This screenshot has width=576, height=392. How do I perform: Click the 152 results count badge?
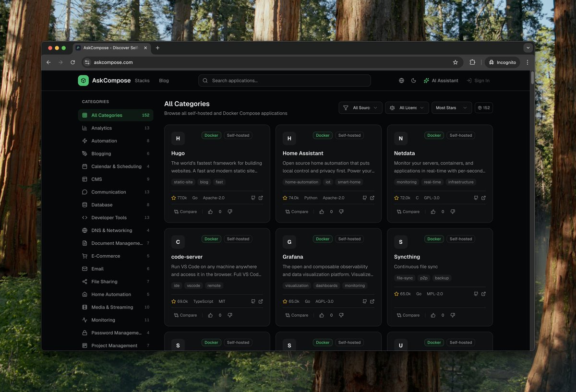click(484, 108)
